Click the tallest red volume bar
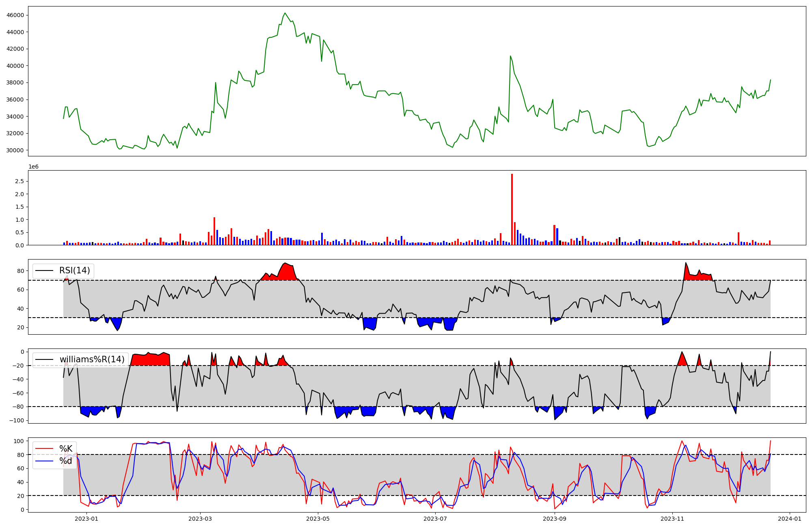The image size is (812, 528). (512, 209)
